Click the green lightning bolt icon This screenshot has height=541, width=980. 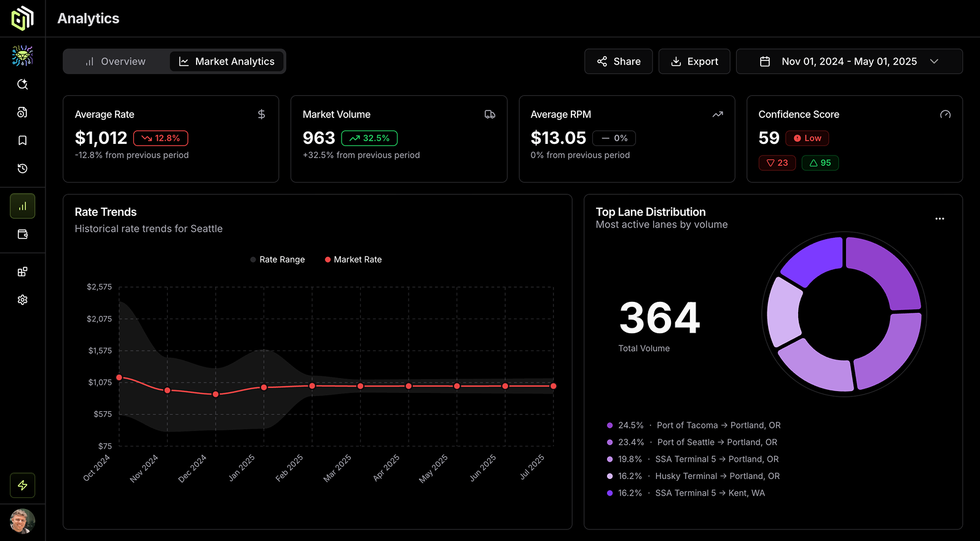point(23,486)
